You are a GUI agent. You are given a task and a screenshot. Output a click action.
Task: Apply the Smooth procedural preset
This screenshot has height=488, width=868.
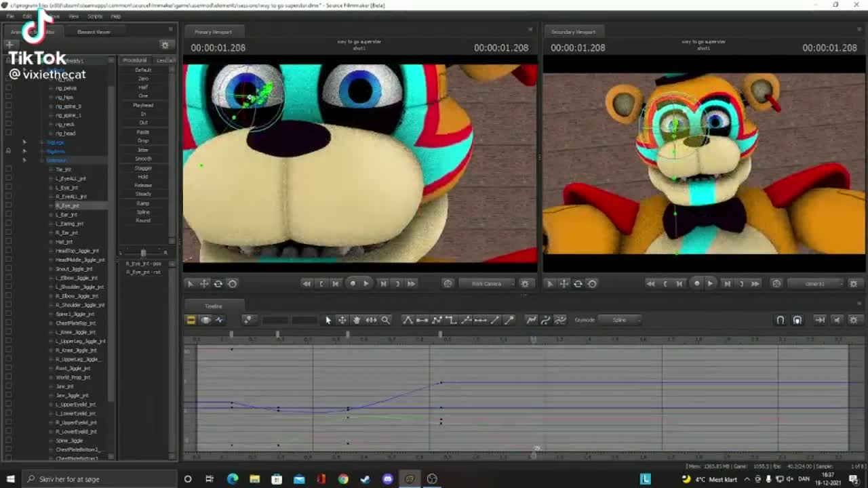point(143,159)
